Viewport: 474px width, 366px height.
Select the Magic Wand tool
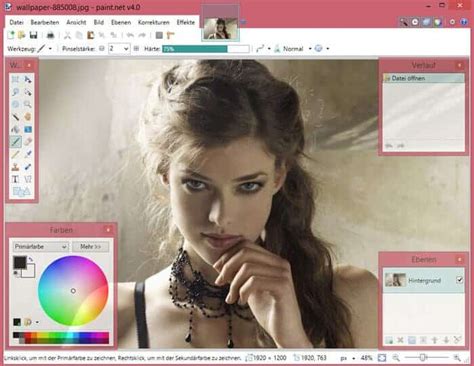coord(15,117)
